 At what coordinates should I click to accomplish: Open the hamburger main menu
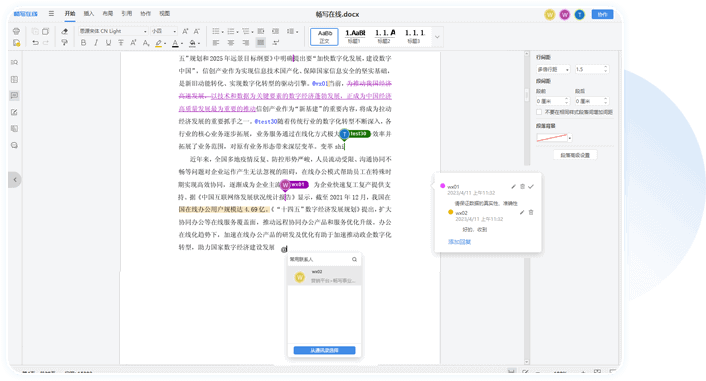click(51, 14)
